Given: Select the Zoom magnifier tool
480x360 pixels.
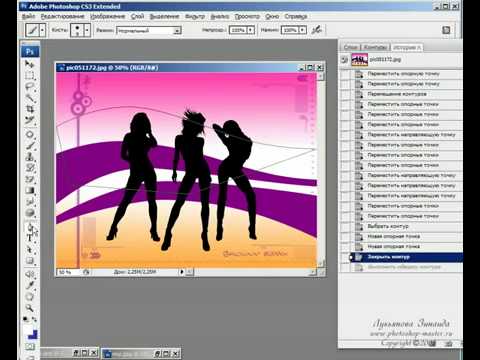Looking at the screenshot, I should pyautogui.click(x=30, y=308).
